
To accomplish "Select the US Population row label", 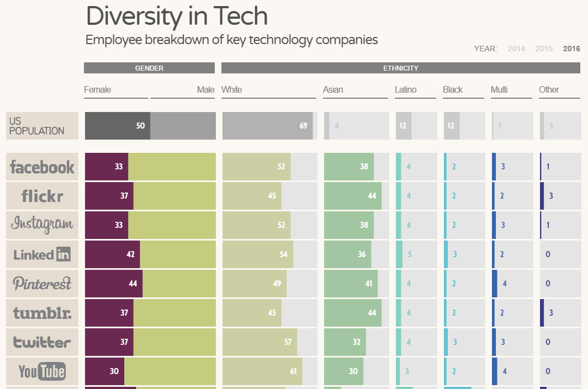I will coord(42,126).
